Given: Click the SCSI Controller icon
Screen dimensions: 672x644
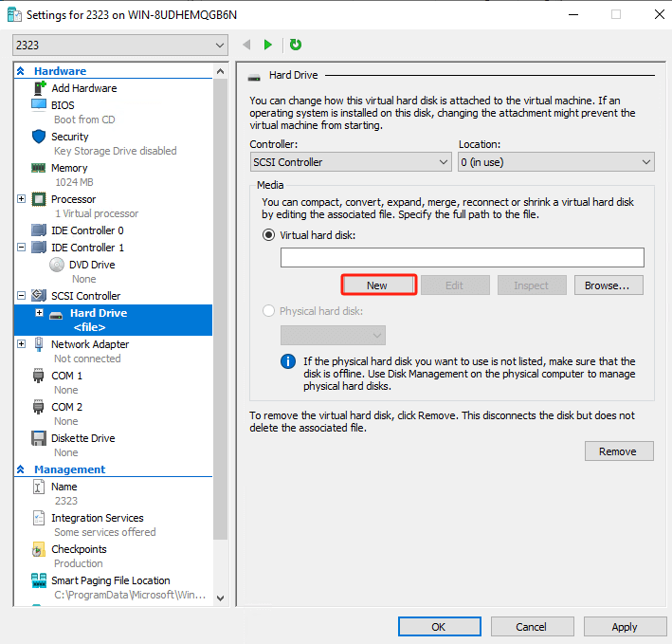Looking at the screenshot, I should [39, 295].
